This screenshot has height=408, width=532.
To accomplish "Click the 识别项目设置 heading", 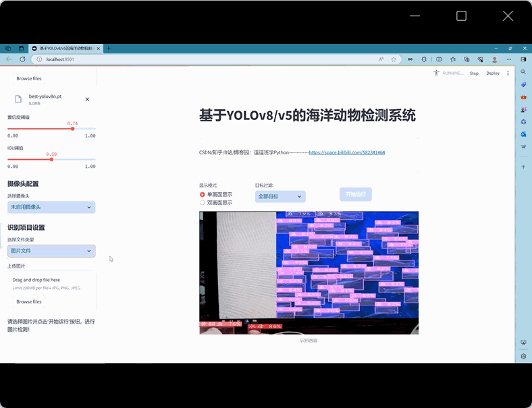I will [x=26, y=227].
